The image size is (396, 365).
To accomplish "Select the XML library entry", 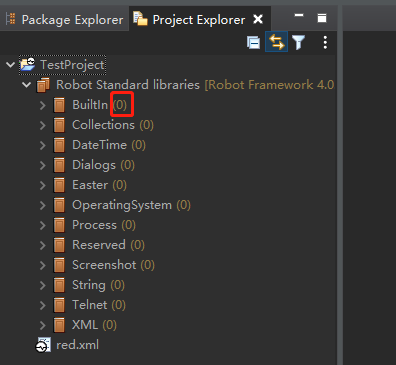I will coord(85,325).
